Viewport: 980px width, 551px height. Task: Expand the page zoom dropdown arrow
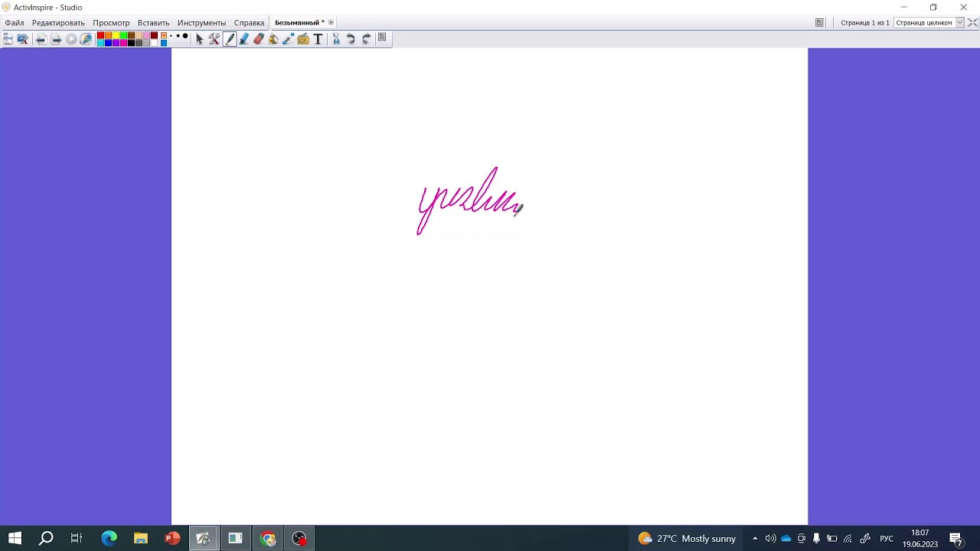point(960,22)
